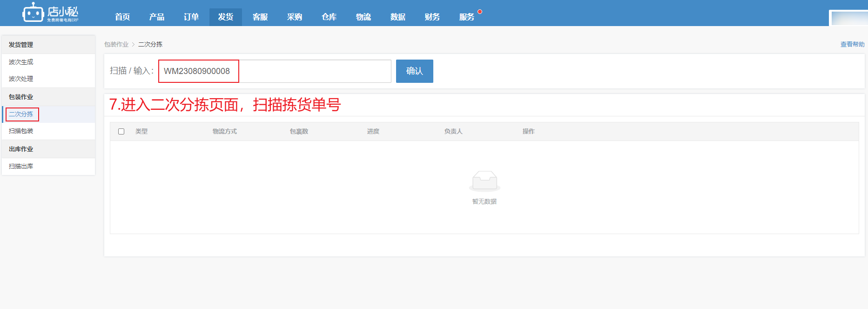The image size is (868, 309).
Task: Click the 扫描 / 输入 label
Action: tap(132, 71)
